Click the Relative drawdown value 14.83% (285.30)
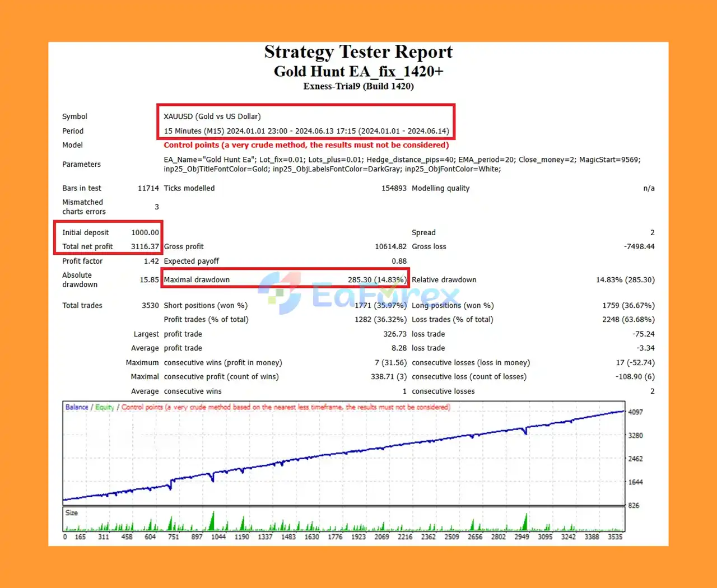Viewport: 717px width, 588px height. point(625,279)
